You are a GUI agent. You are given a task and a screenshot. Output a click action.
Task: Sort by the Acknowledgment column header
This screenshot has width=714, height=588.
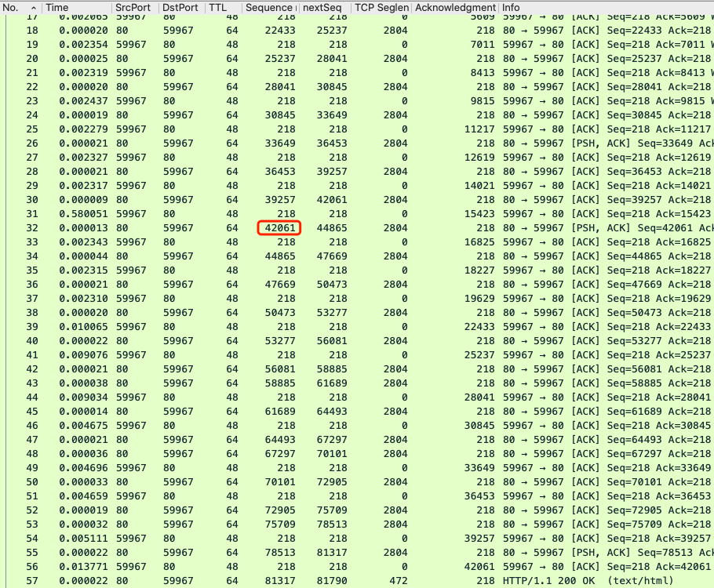[x=455, y=7]
